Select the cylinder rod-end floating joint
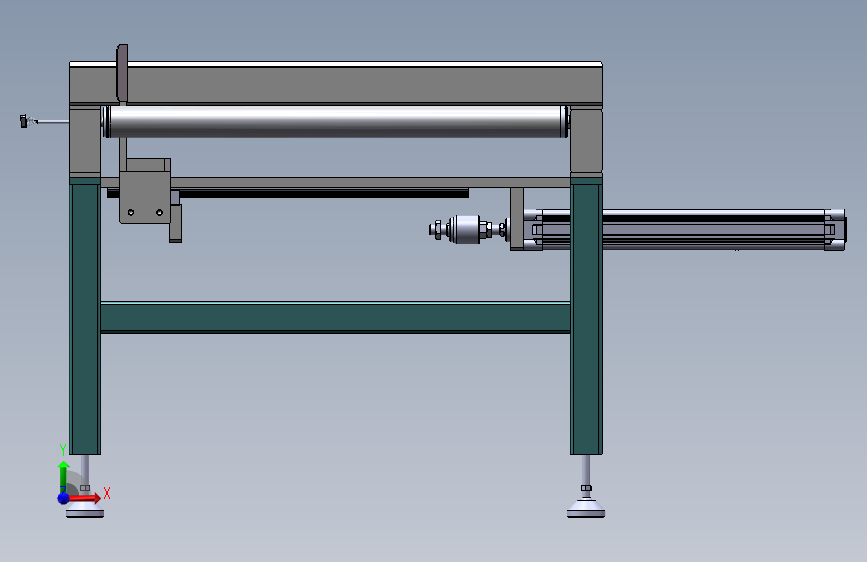Viewport: 867px width, 562px height. 468,229
